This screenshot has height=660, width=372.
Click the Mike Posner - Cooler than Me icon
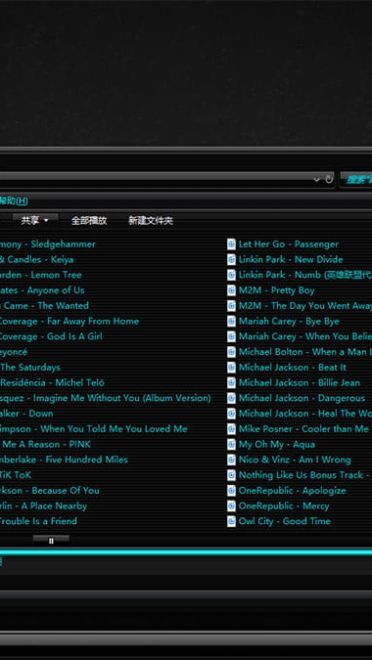(x=231, y=429)
